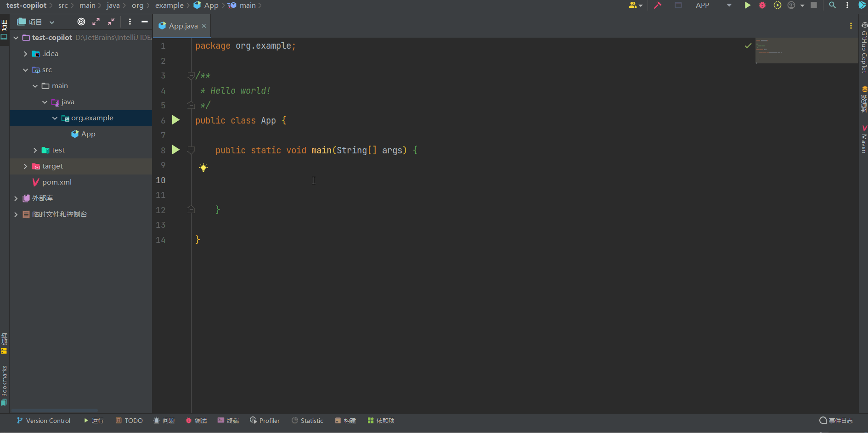The height and width of the screenshot is (433, 868).
Task: Open the GitHub Copilot side tool window
Action: coord(864,47)
